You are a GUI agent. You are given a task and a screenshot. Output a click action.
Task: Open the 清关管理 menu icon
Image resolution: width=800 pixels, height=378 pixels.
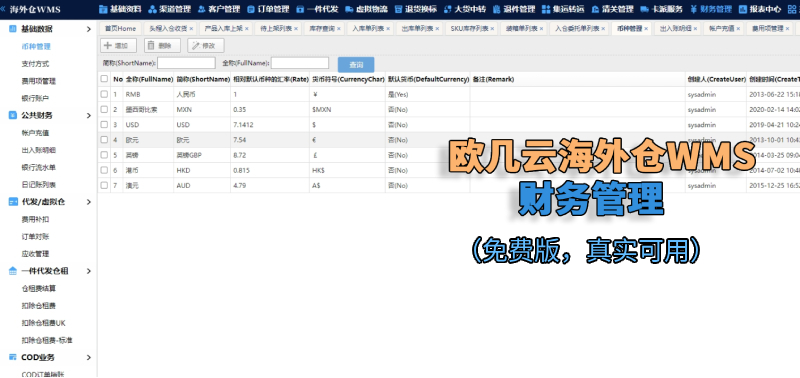click(595, 9)
